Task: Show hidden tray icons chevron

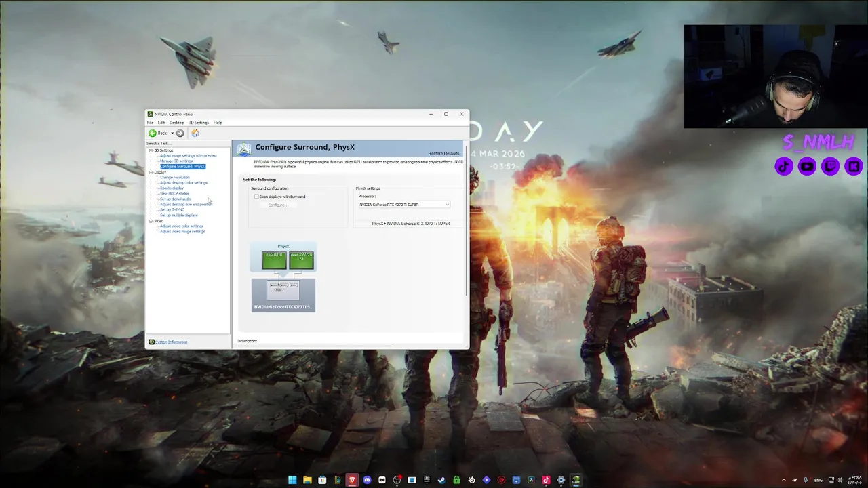Action: tap(784, 480)
